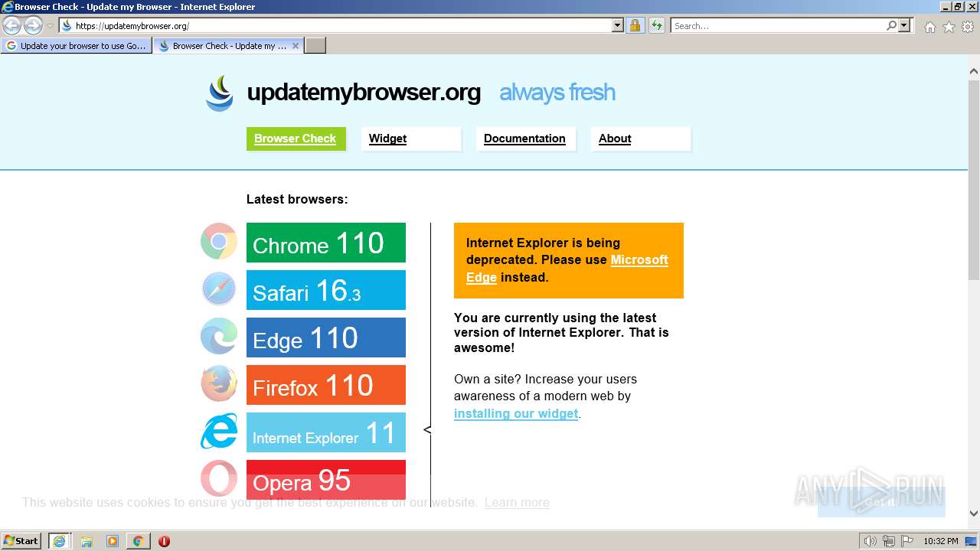Click the Show desktop button
Viewport: 980px width, 551px height.
[972, 541]
